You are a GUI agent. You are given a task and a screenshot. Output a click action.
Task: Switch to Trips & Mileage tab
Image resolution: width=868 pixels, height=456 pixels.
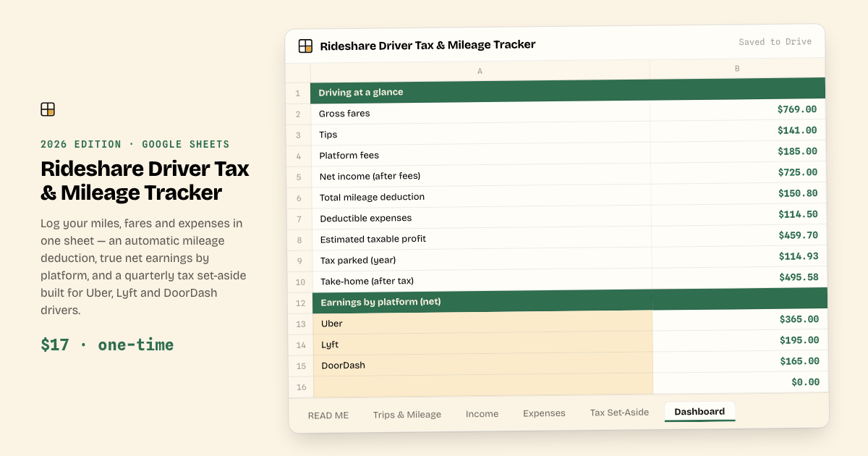pyautogui.click(x=407, y=415)
